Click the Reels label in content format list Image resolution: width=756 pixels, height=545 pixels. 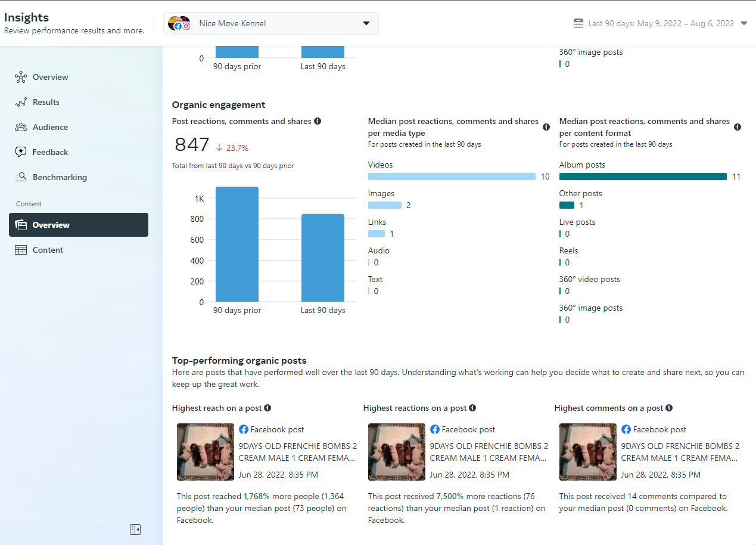click(569, 250)
